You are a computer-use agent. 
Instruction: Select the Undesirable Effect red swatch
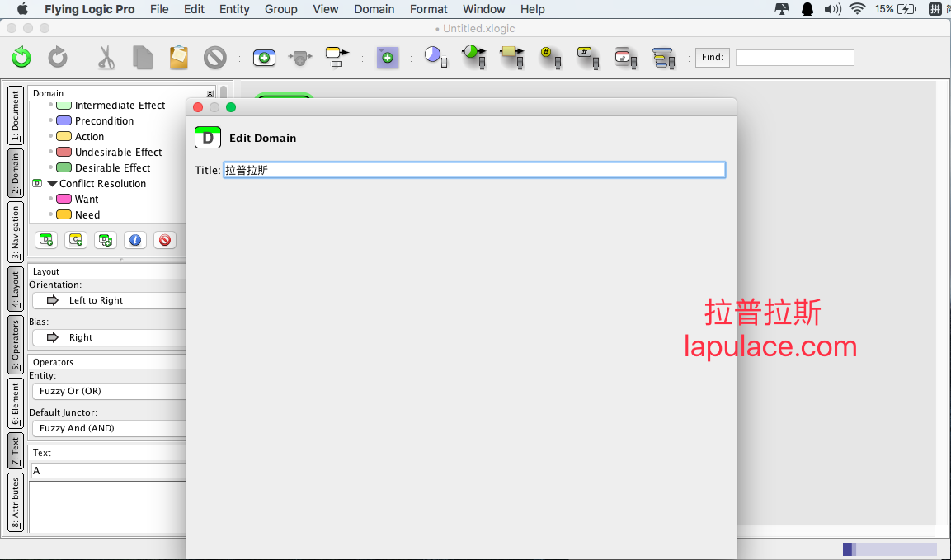click(x=64, y=152)
